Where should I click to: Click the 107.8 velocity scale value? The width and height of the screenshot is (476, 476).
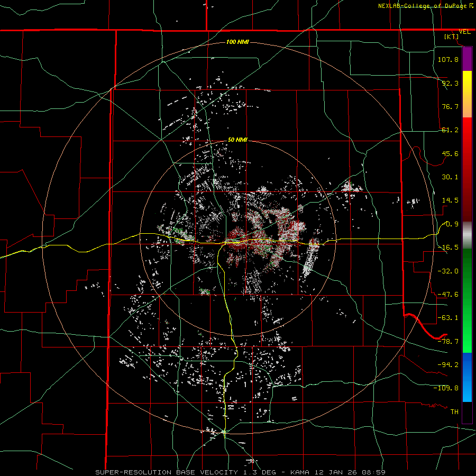click(x=448, y=59)
